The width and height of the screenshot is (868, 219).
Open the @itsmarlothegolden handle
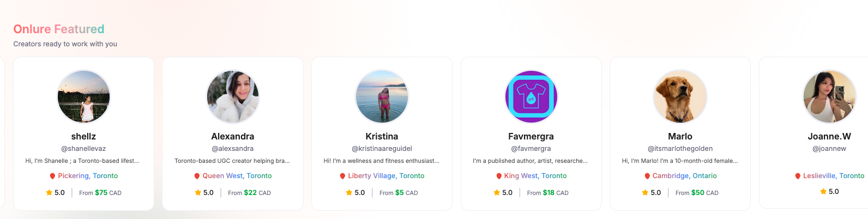pos(680,148)
